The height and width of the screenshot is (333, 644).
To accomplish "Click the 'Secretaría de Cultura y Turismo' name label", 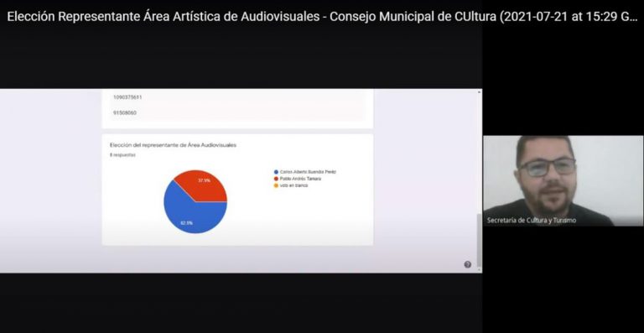I will [532, 221].
